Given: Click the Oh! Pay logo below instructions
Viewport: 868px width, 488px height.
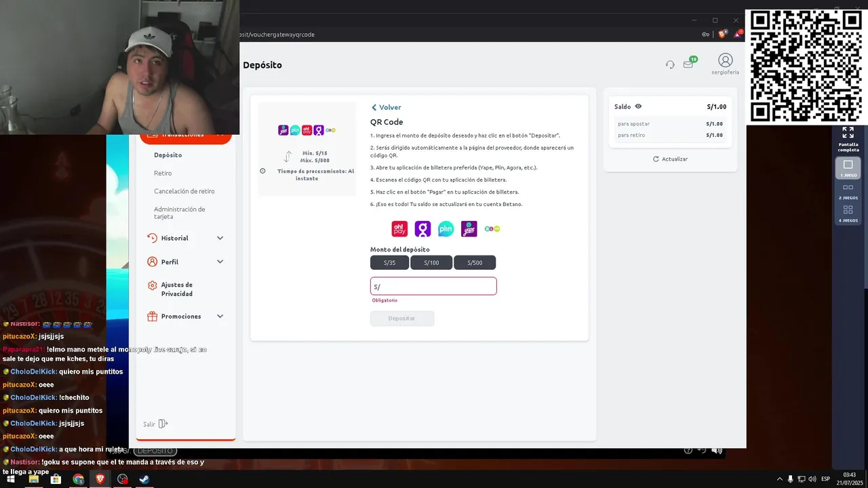Looking at the screenshot, I should 399,229.
